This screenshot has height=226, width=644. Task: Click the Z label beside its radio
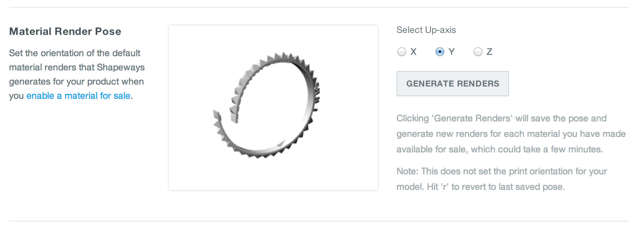(x=489, y=52)
